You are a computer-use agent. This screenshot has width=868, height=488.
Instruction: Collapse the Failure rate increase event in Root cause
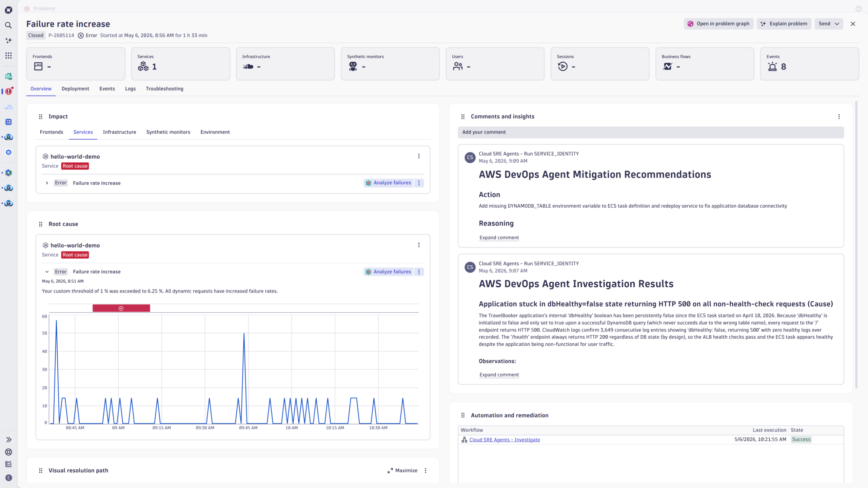tap(47, 272)
